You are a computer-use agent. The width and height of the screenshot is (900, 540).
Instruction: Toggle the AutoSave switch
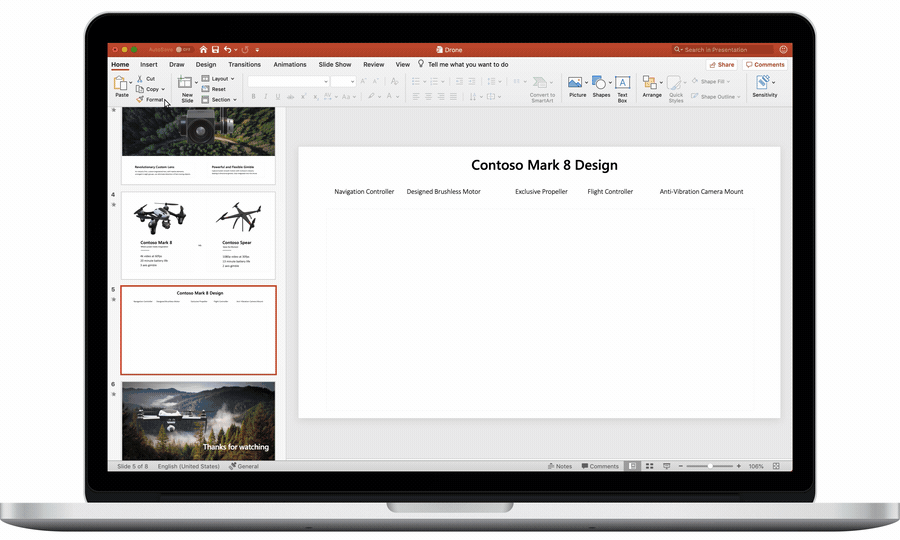[x=183, y=49]
